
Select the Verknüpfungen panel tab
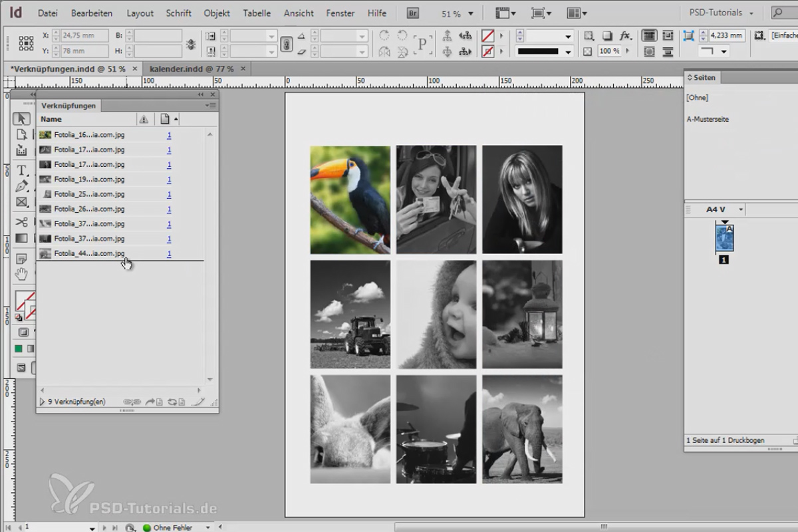click(68, 106)
